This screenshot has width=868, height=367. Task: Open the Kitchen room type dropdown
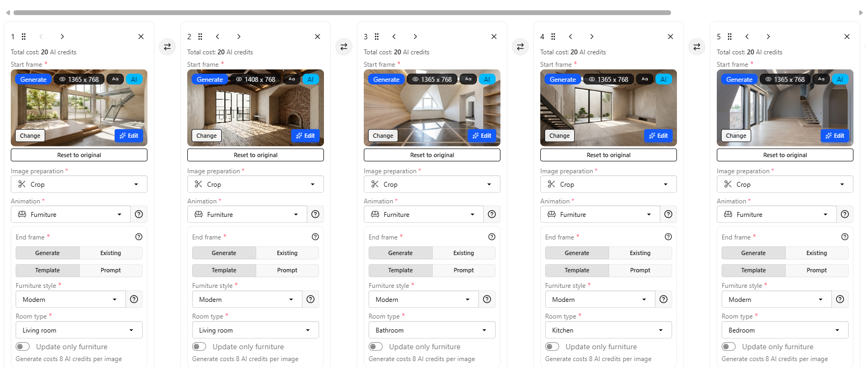click(x=609, y=330)
